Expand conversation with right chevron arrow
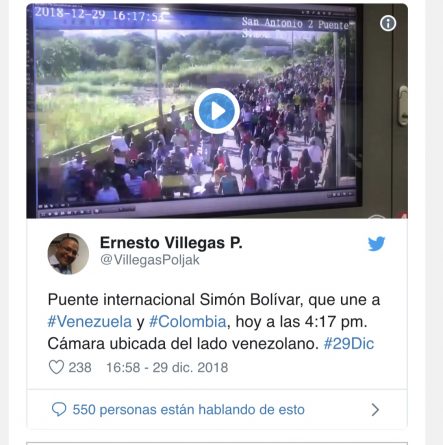This screenshot has width=443, height=445. coord(375,410)
